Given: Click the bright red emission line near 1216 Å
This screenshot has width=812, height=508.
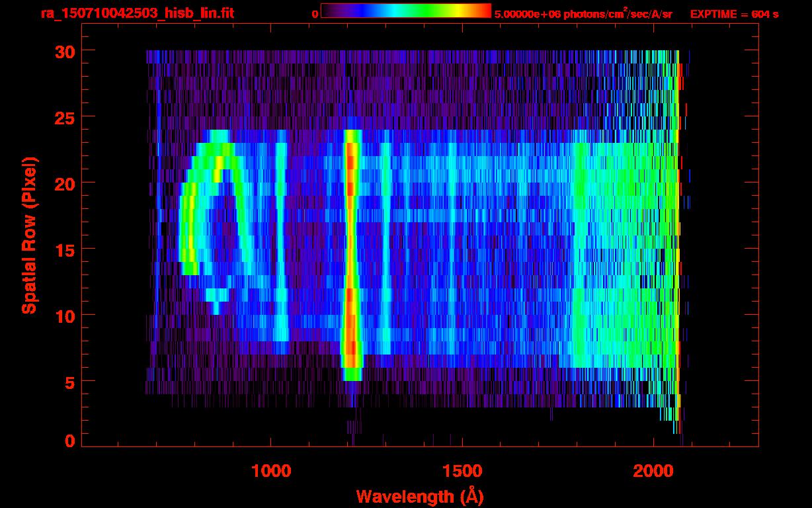Looking at the screenshot, I should (351, 255).
